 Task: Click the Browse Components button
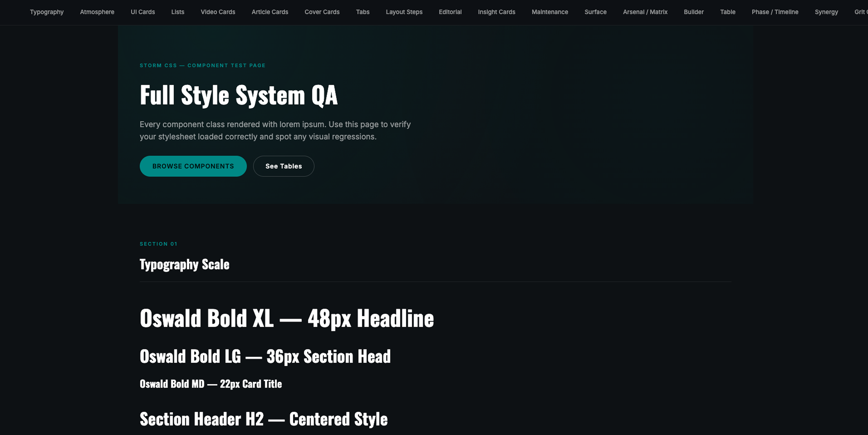click(x=193, y=166)
